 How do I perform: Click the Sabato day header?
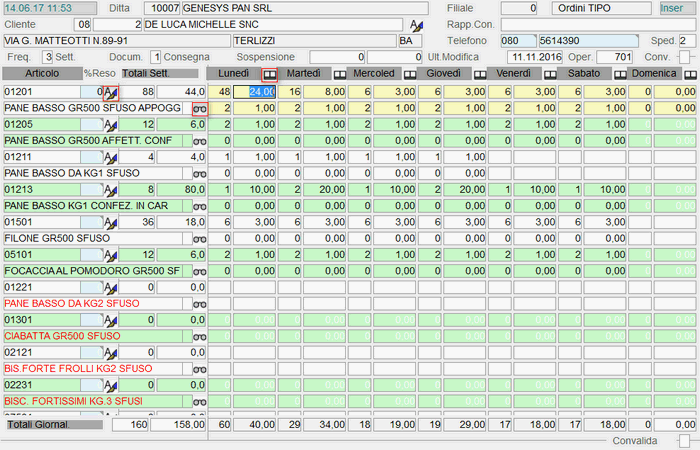pos(584,73)
